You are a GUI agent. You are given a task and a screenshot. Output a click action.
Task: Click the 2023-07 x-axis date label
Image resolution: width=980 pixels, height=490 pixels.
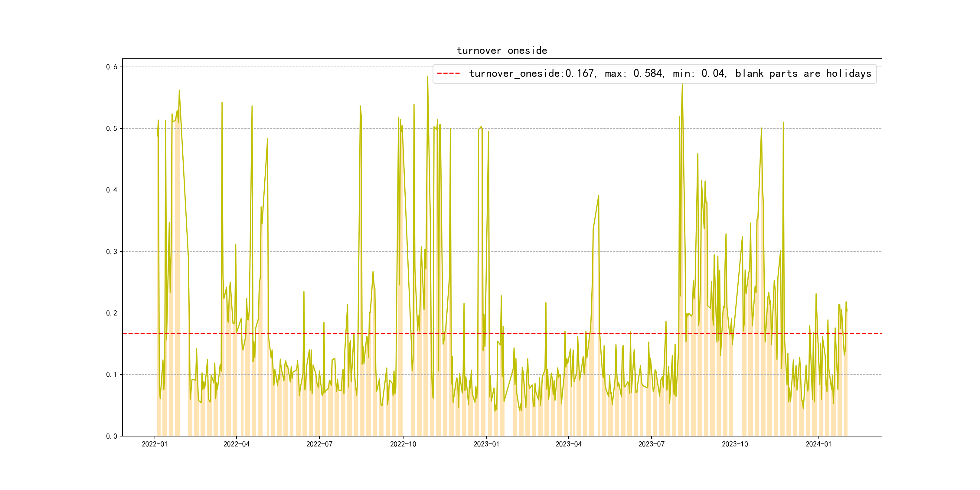coord(651,444)
